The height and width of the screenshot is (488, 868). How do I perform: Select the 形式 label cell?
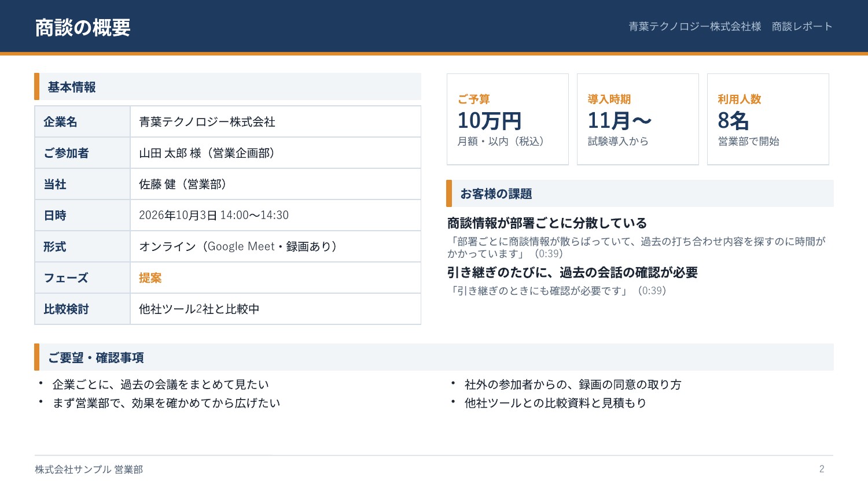(x=83, y=247)
